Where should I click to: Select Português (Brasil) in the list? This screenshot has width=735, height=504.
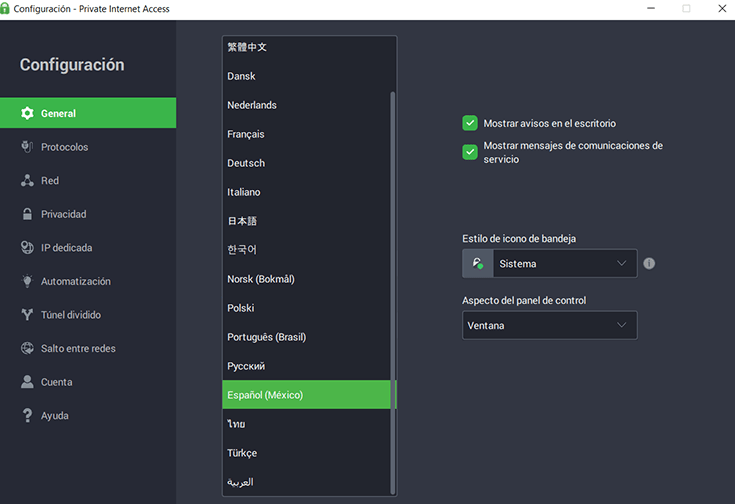(306, 337)
